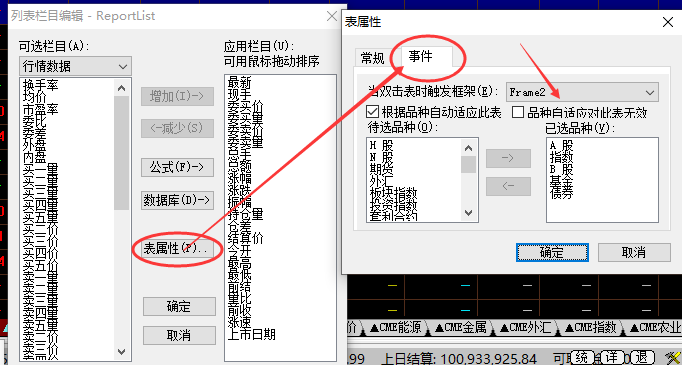This screenshot has height=365, width=682.
Task: Click the 详 button in the status bar
Action: pyautogui.click(x=612, y=358)
